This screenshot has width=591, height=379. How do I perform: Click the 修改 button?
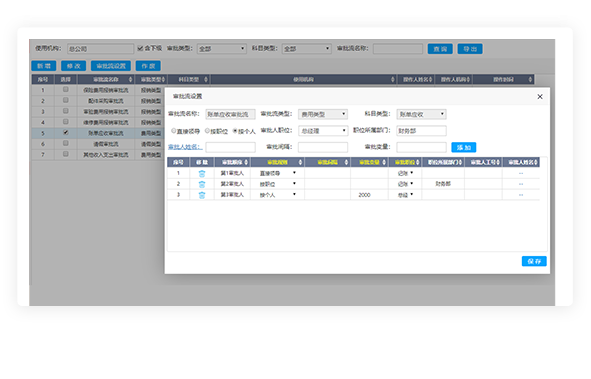(x=73, y=66)
